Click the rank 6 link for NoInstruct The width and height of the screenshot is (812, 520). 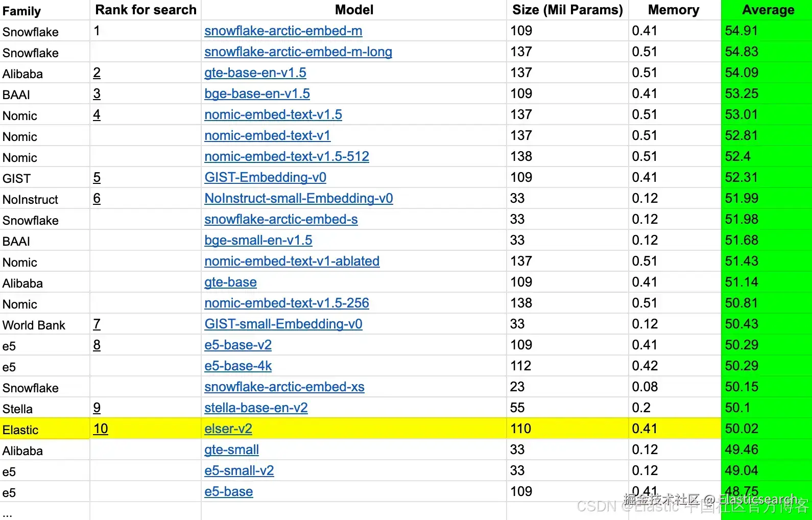97,199
